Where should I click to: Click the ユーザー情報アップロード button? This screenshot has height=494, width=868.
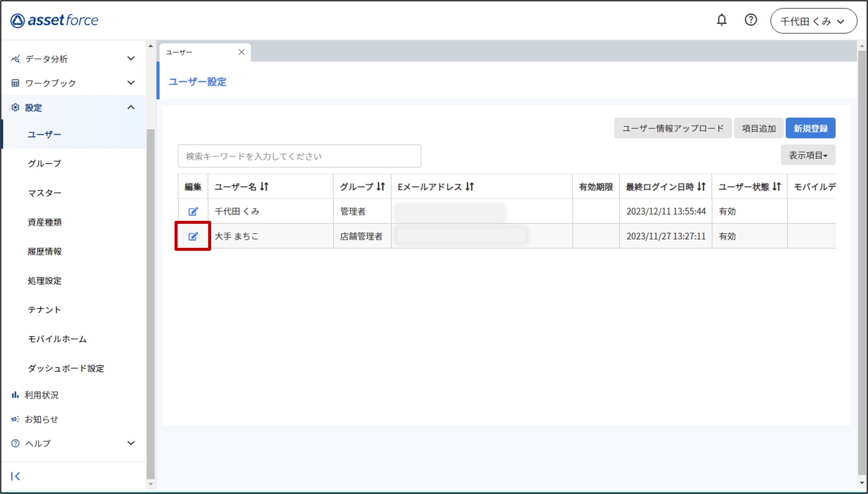coord(672,128)
